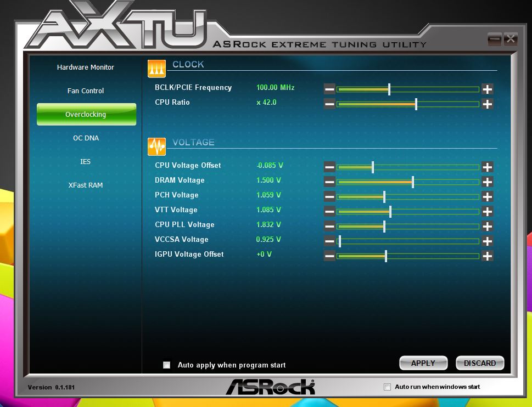
Task: Open OC DNA section
Action: [86, 138]
